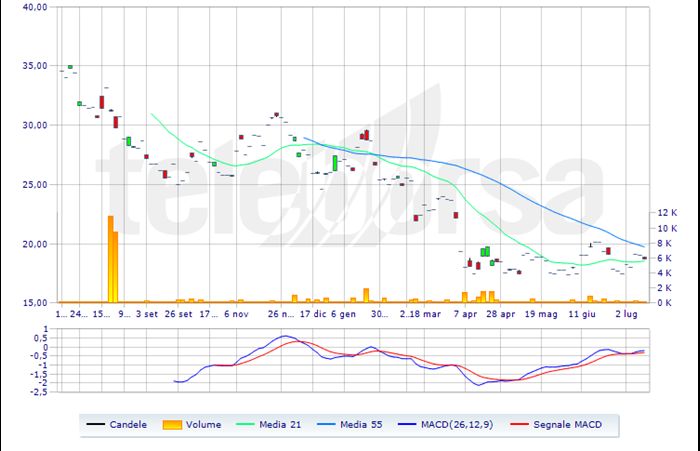Click the tallest orange volume bar
Viewport: 700px width, 451px height.
click(111, 259)
